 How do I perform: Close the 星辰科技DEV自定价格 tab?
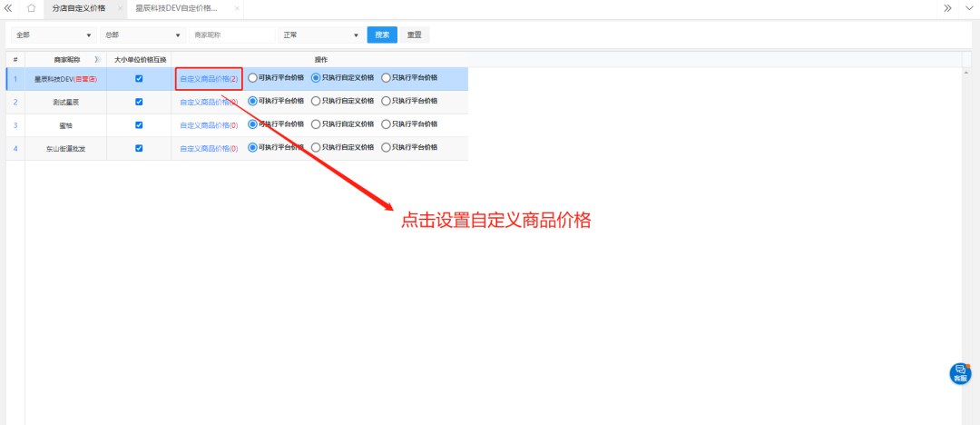pyautogui.click(x=237, y=8)
